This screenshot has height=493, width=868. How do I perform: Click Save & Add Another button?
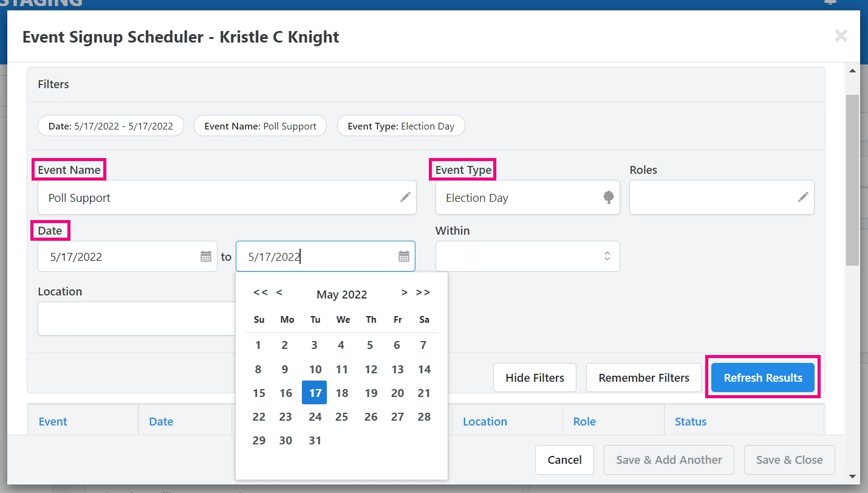pos(669,460)
